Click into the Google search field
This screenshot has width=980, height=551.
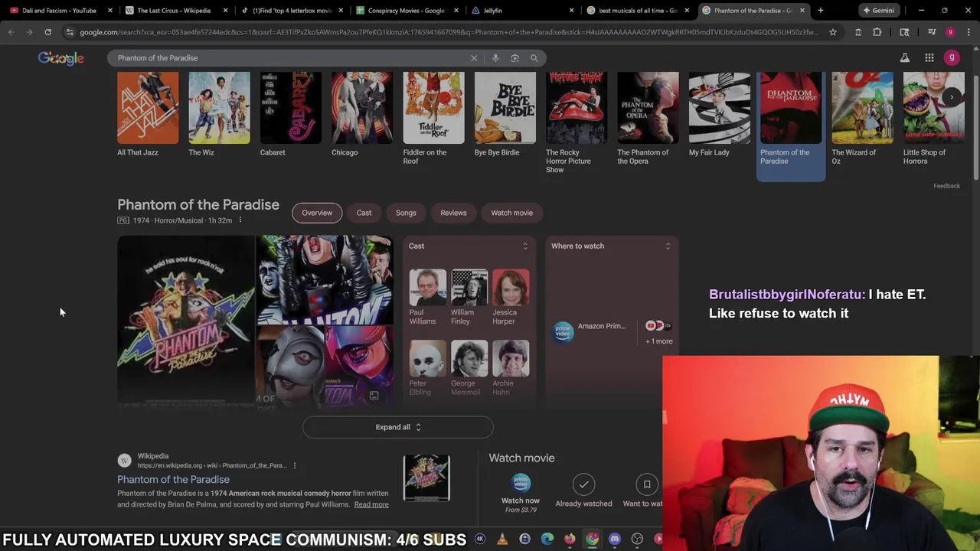click(x=291, y=58)
